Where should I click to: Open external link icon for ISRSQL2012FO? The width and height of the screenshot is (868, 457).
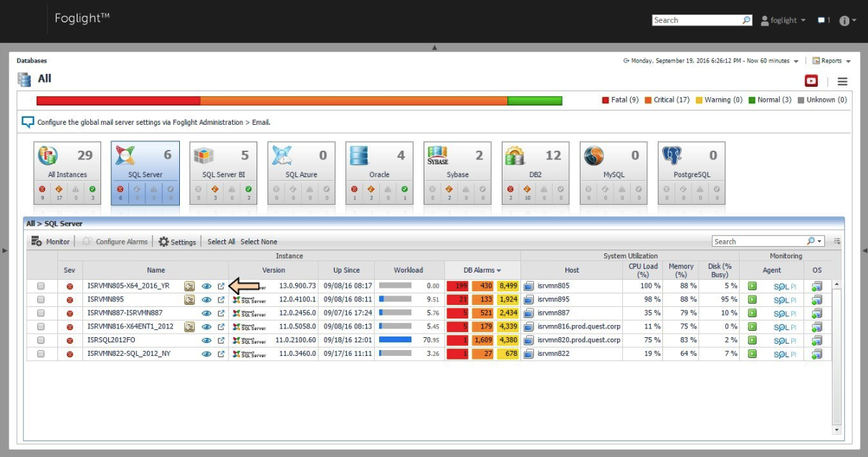[x=221, y=340]
